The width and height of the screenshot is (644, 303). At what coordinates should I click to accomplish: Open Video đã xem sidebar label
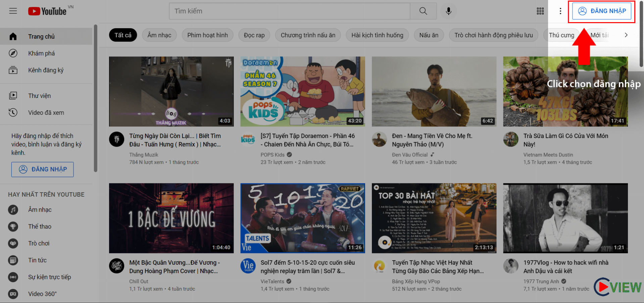click(46, 113)
